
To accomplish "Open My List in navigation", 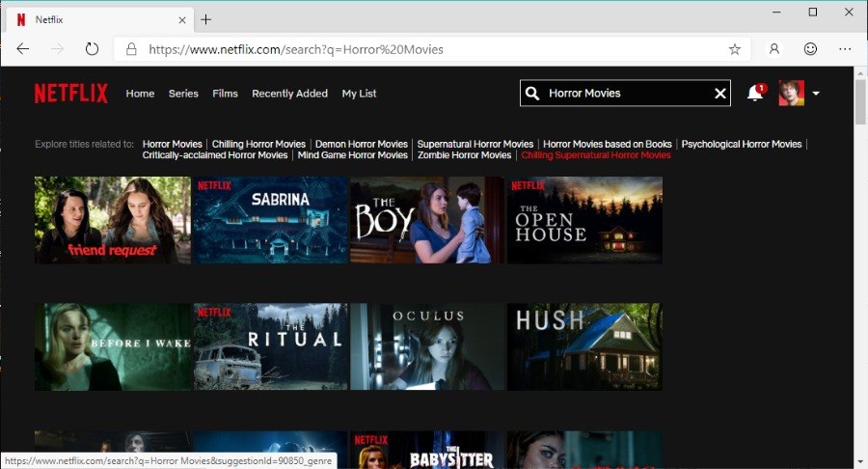I will coord(359,94).
